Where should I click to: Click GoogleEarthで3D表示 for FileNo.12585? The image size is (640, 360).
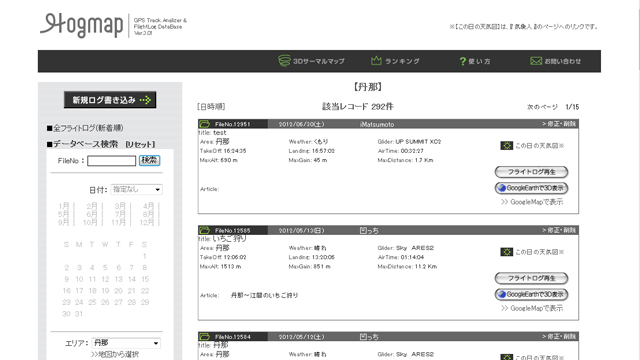click(x=531, y=294)
